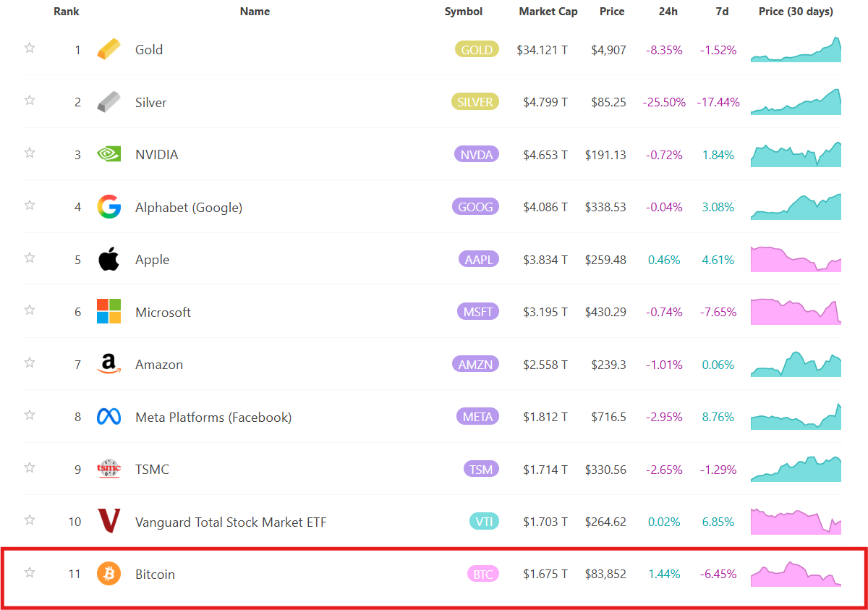Star NVIDIA as a favorite
The image size is (868, 610).
point(30,153)
